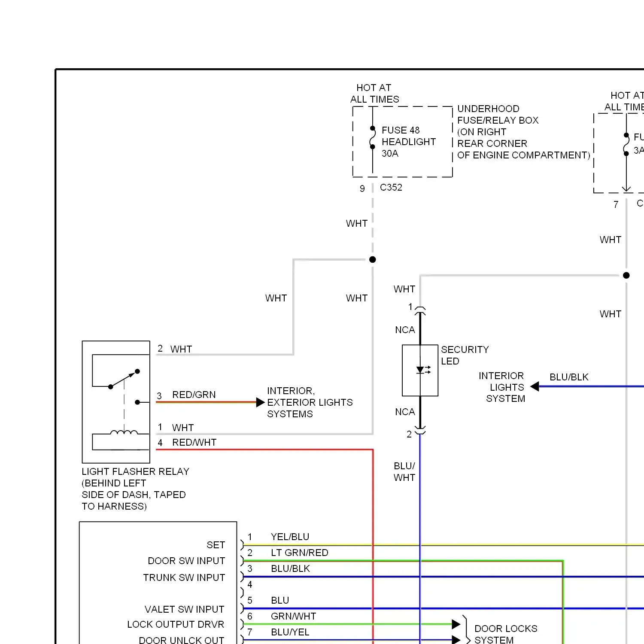The width and height of the screenshot is (644, 644).
Task: Click the RED/WHT wire label
Action: point(194,442)
